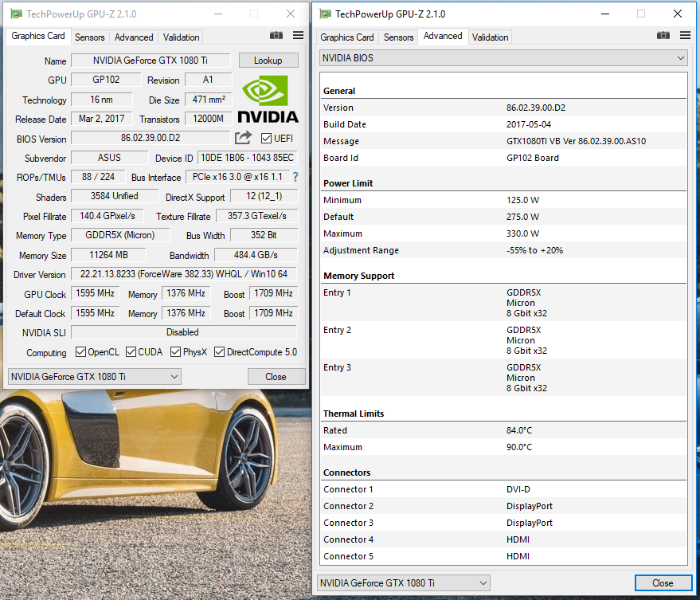Image resolution: width=700 pixels, height=600 pixels.
Task: Toggle the PhysX checkbox
Action: click(x=174, y=352)
